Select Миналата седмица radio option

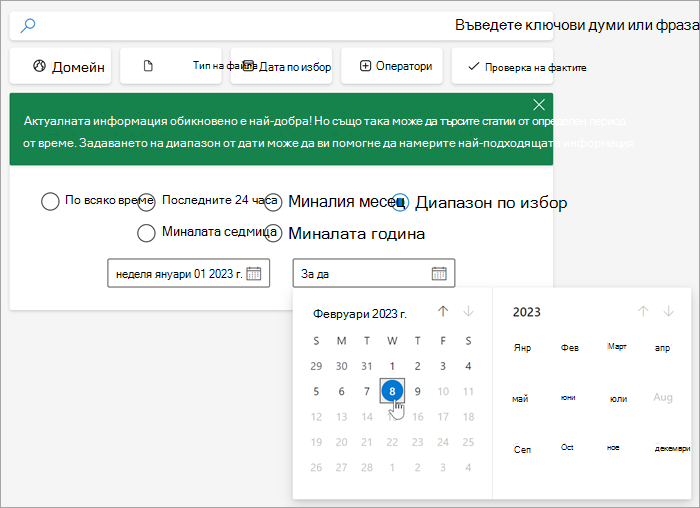click(146, 233)
